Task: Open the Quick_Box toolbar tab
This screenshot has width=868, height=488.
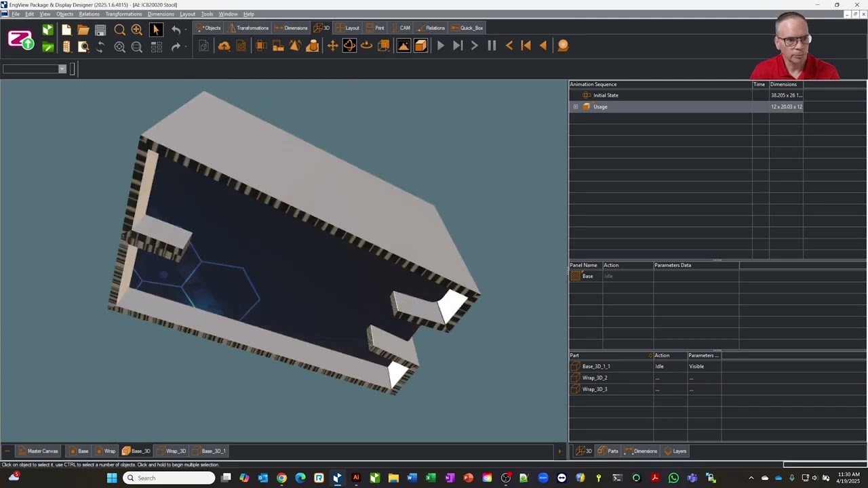Action: point(467,28)
